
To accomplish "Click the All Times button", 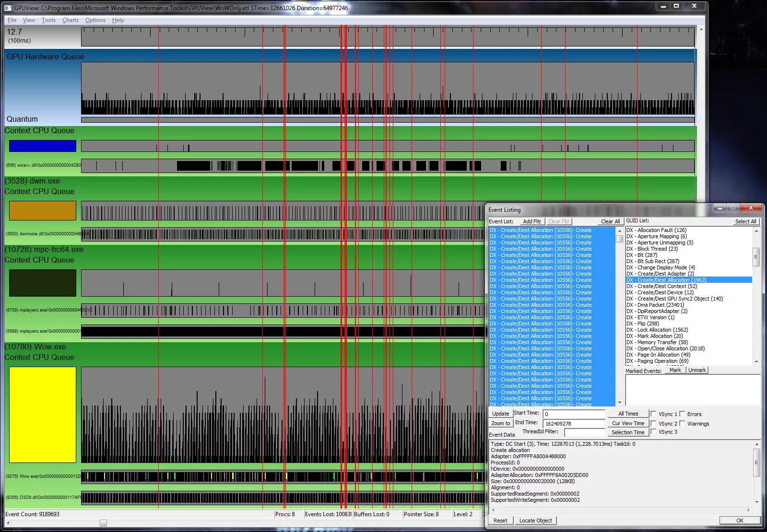I will click(628, 414).
